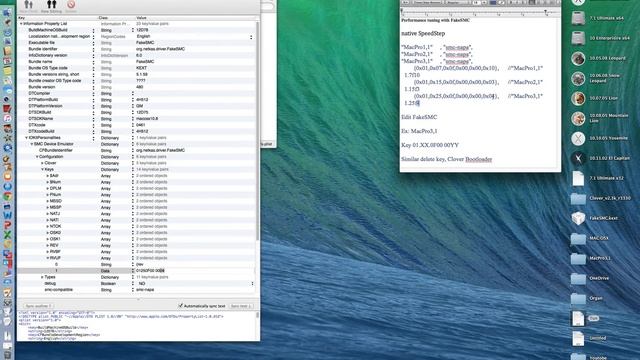The height and width of the screenshot is (360, 640).
Task: Collapse the Information Property List root
Action: click(21, 24)
